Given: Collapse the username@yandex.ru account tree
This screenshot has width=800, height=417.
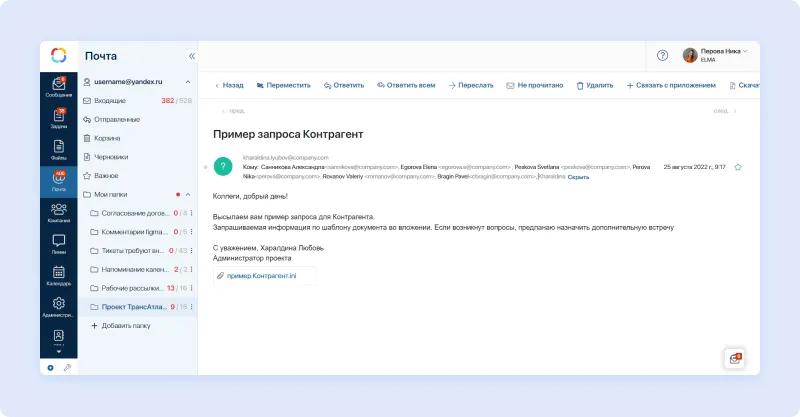Looking at the screenshot, I should pyautogui.click(x=188, y=82).
